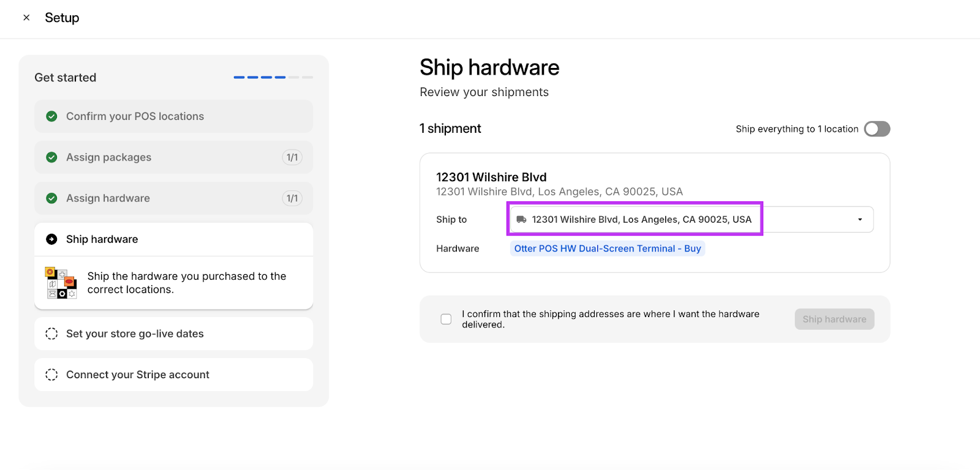
Task: Toggle Ship everything to 1 location switch
Action: coord(876,129)
